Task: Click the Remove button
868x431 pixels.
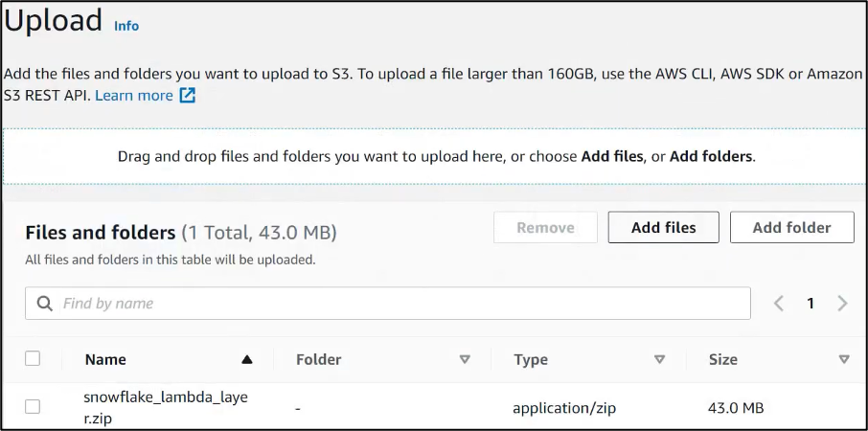Action: coord(545,228)
